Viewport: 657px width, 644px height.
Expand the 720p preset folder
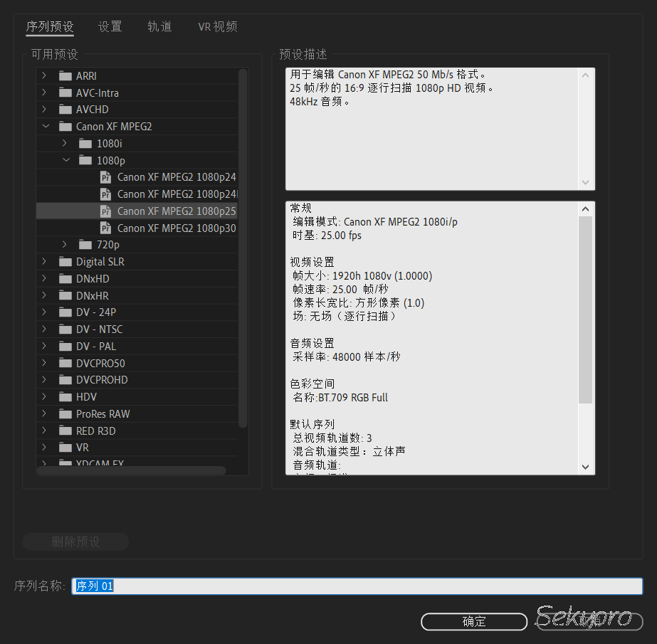click(64, 244)
